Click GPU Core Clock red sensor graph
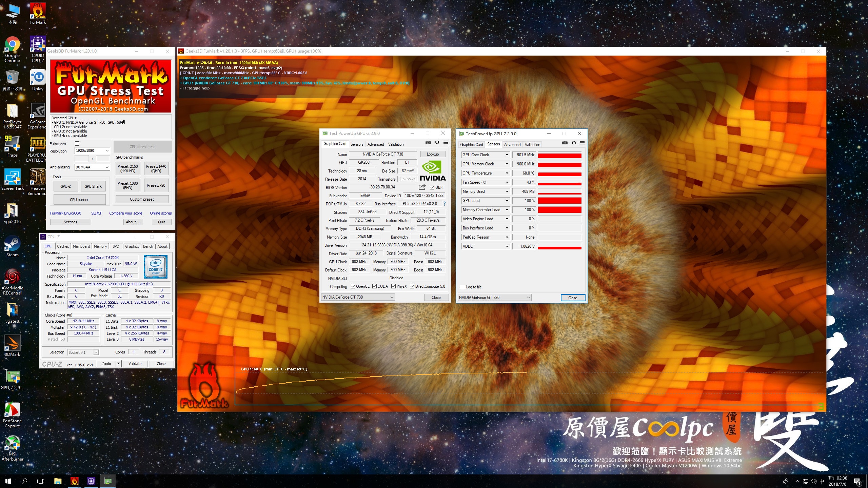The width and height of the screenshot is (868, 488). (x=559, y=155)
